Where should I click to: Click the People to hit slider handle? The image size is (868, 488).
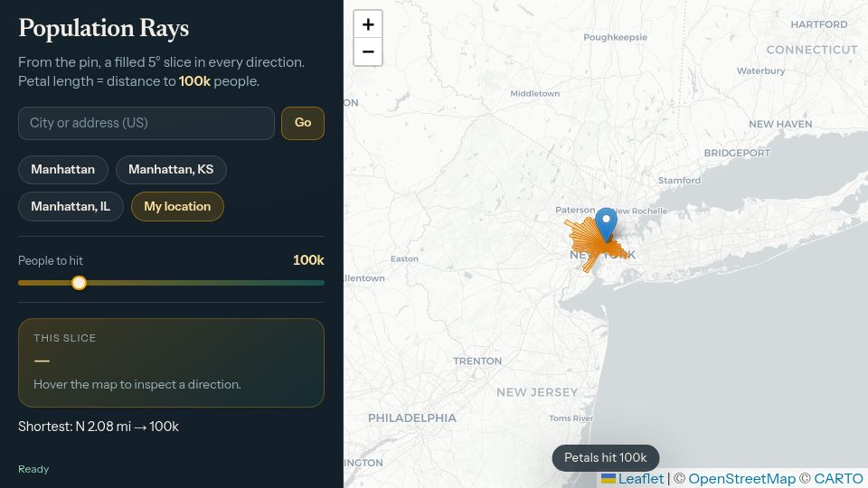(80, 283)
